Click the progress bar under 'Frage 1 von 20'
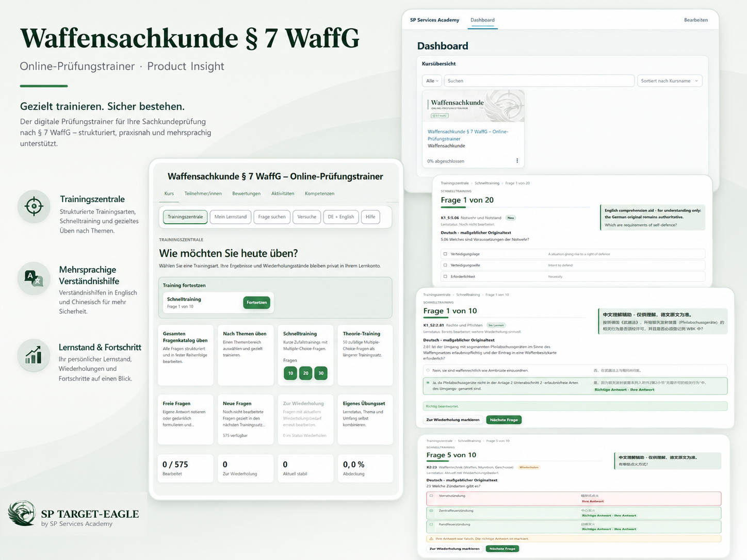 pyautogui.click(x=515, y=208)
